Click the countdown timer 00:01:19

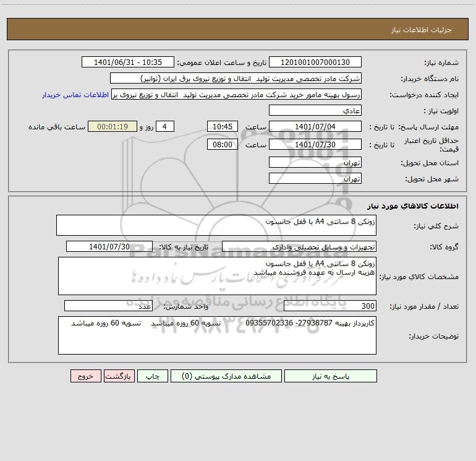coord(113,126)
